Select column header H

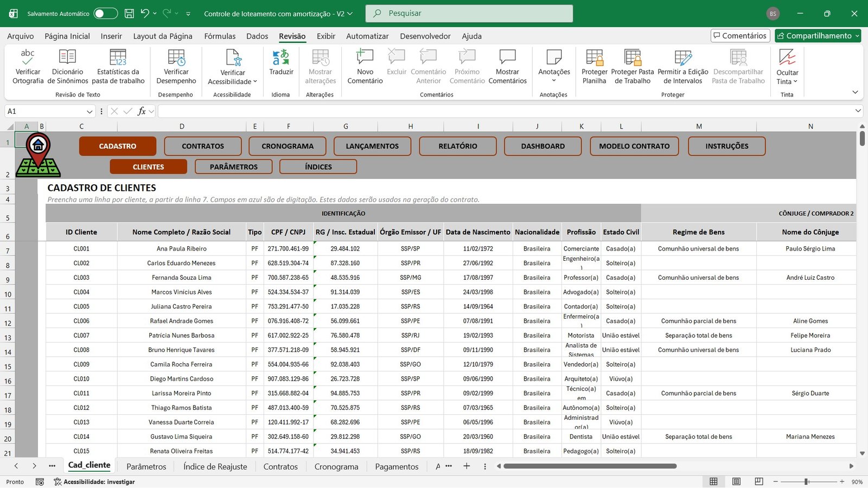tap(411, 126)
